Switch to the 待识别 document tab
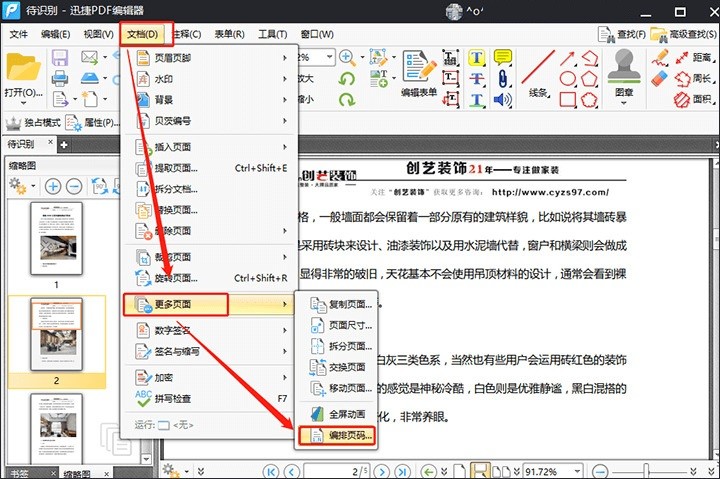This screenshot has width=720, height=479. point(21,144)
